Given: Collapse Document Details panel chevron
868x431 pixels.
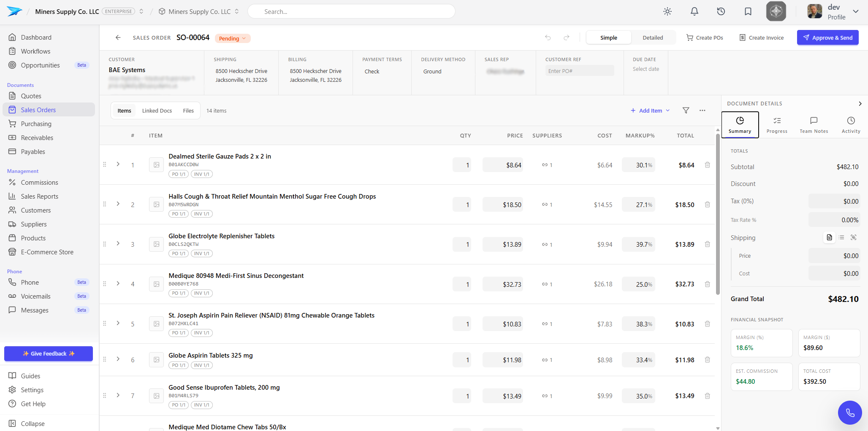Looking at the screenshot, I should pos(860,104).
